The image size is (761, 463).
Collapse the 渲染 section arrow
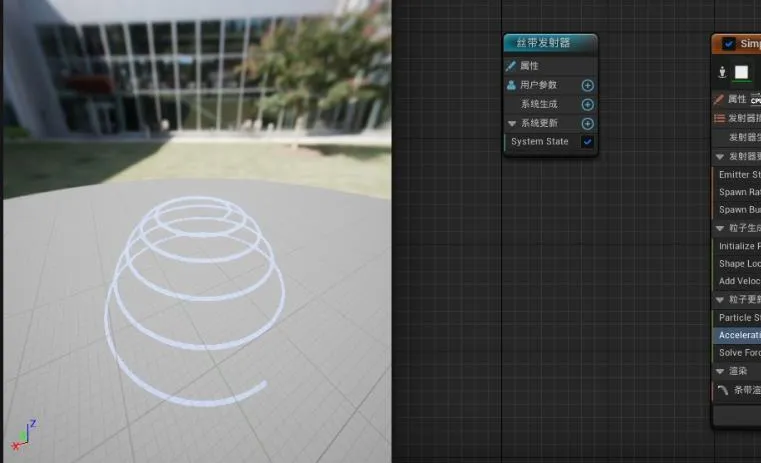[x=720, y=371]
